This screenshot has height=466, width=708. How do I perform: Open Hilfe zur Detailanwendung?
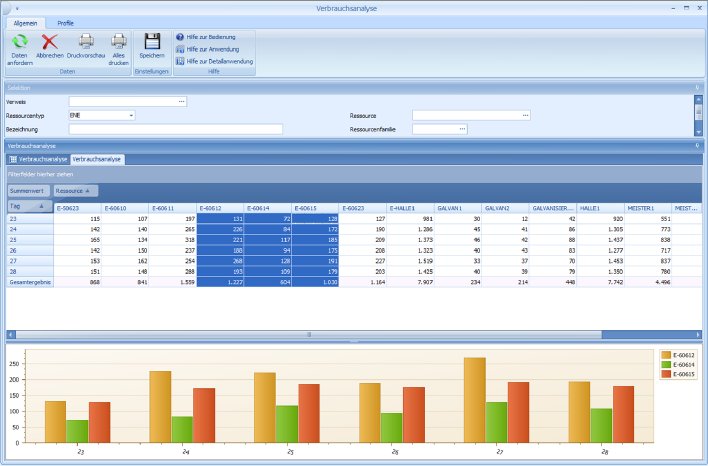(x=214, y=61)
